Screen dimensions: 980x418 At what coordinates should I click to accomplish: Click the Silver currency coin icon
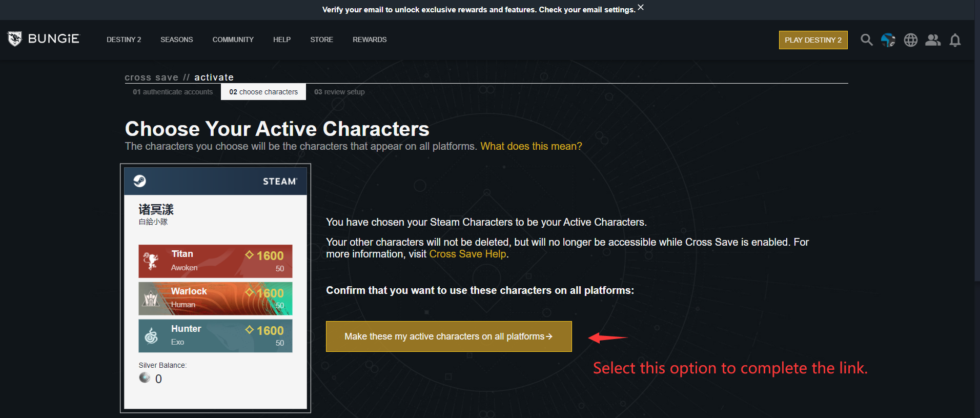pyautogui.click(x=145, y=378)
